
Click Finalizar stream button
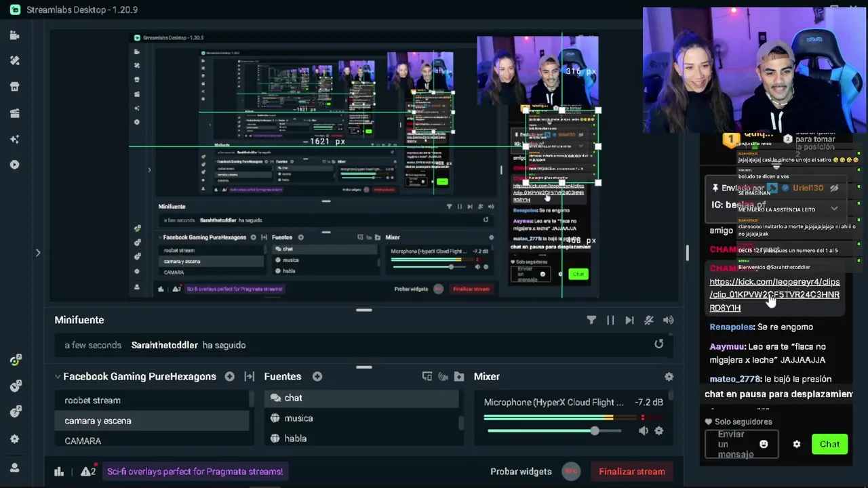click(632, 472)
